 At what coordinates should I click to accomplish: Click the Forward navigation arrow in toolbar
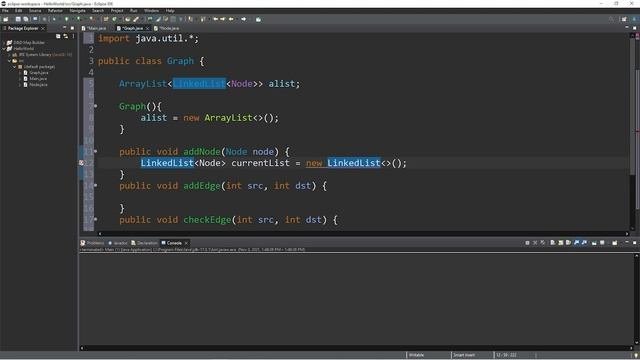coord(244,19)
